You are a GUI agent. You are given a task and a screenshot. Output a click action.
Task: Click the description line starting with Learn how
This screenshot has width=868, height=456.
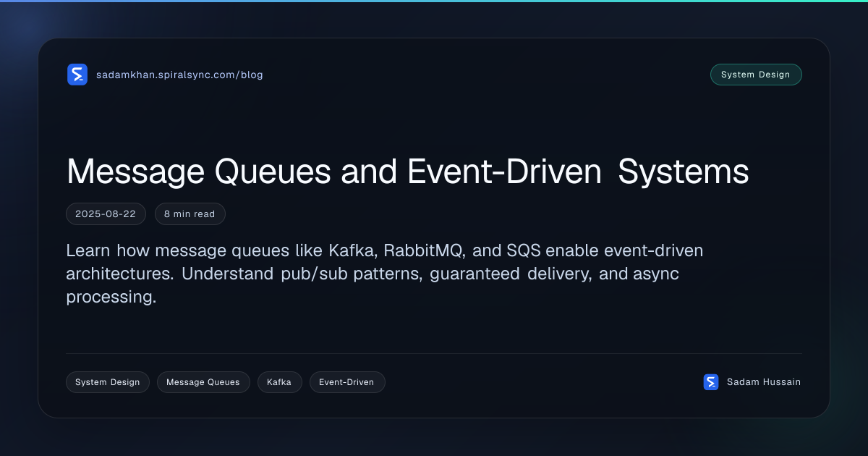click(x=384, y=250)
